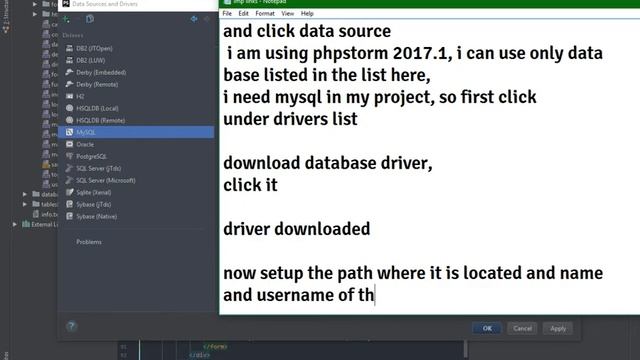Click the DB2 (JTOpen) driver icon
Screen dimensions: 640x360
69,48
